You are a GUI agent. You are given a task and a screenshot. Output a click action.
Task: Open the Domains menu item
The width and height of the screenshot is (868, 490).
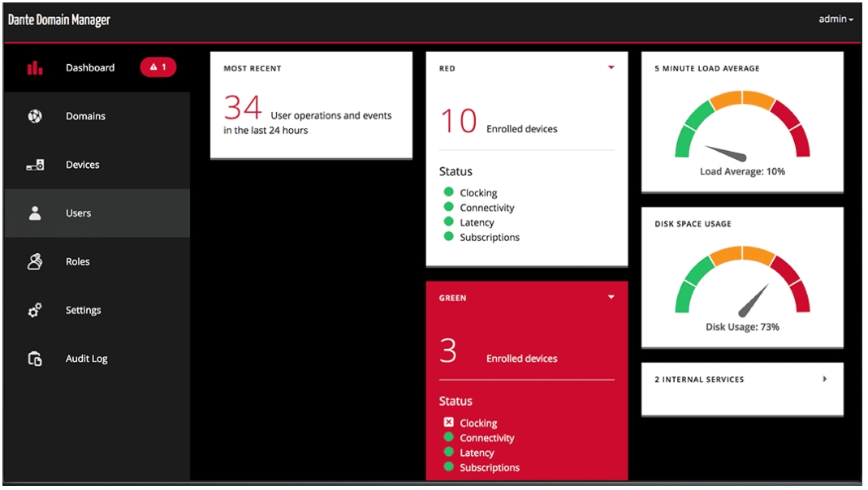pos(85,116)
